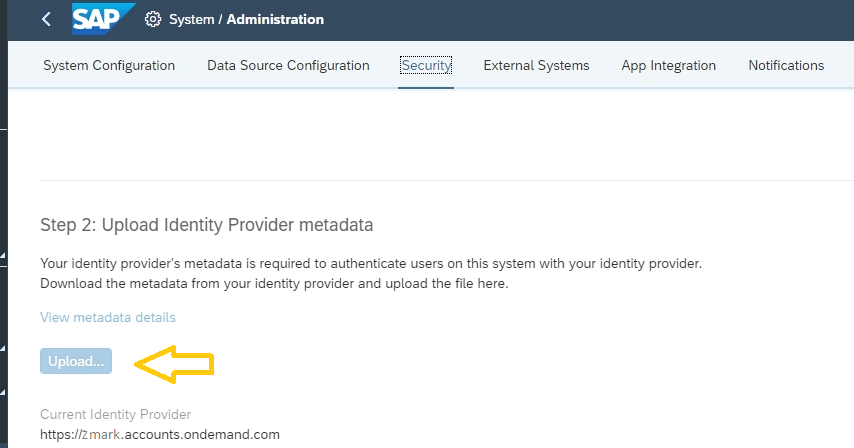Click the line starting 'Your identity provider's metadata'
Image resolution: width=854 pixels, height=448 pixels.
click(x=371, y=263)
